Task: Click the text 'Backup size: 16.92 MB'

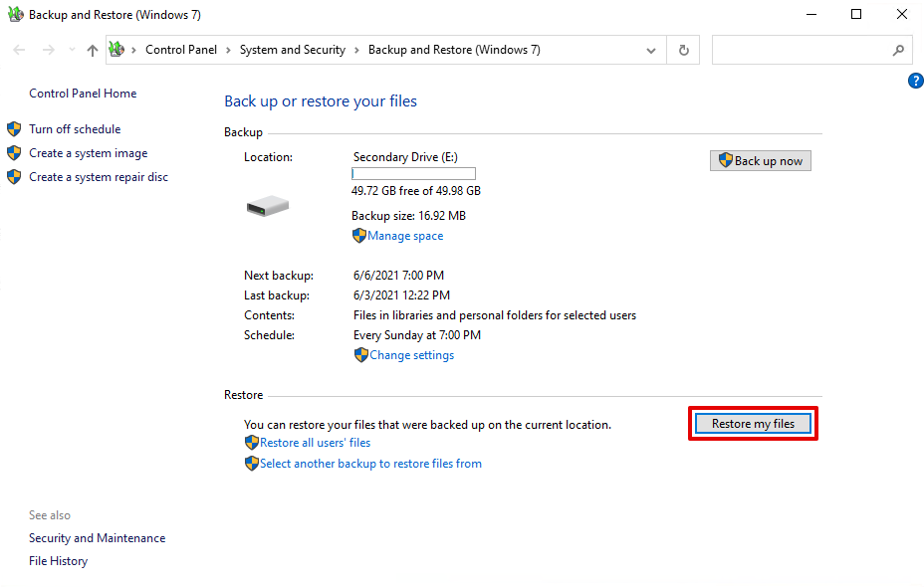Action: (408, 216)
